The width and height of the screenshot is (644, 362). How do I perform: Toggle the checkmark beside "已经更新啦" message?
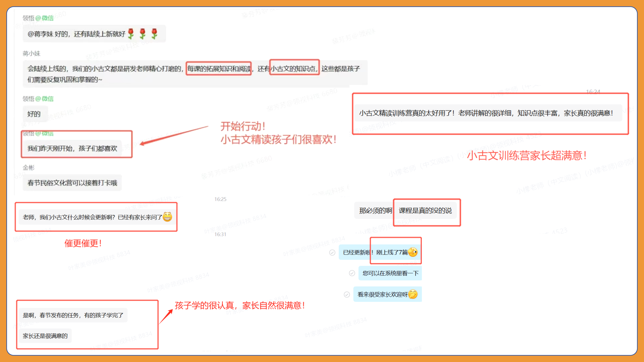click(333, 252)
